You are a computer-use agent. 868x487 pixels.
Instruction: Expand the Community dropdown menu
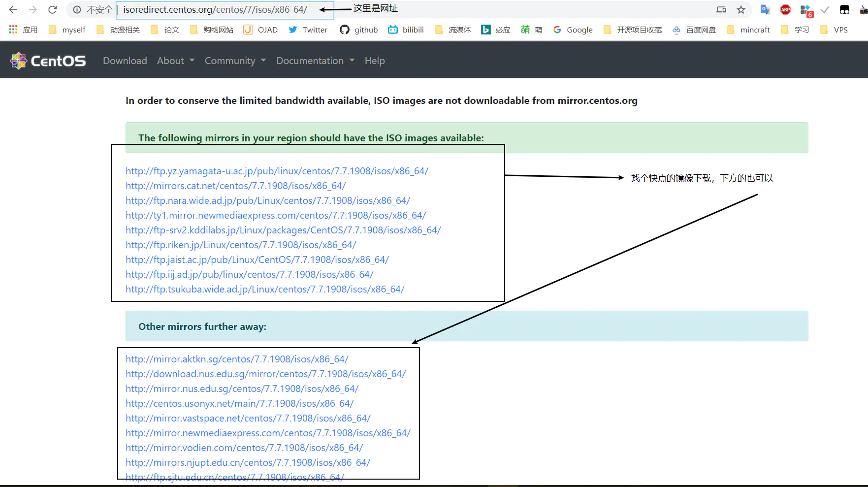click(235, 61)
